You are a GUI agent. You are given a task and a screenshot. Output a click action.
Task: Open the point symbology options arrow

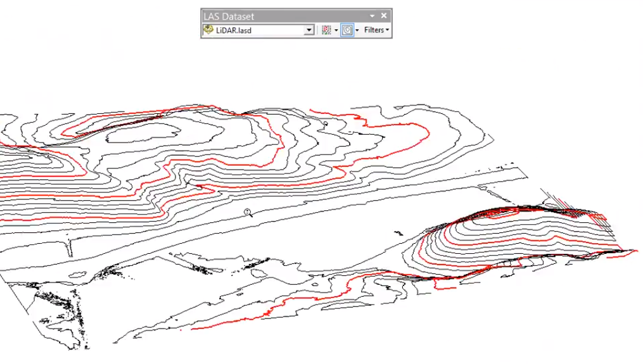click(x=336, y=30)
